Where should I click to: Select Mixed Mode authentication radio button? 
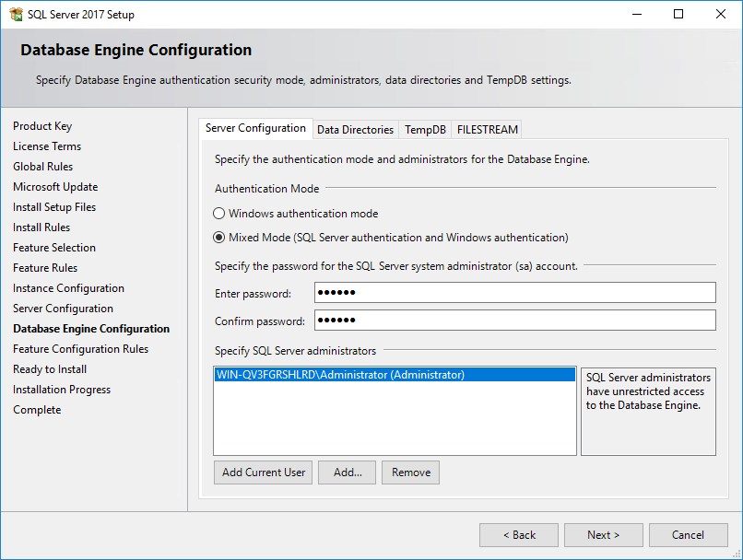218,237
